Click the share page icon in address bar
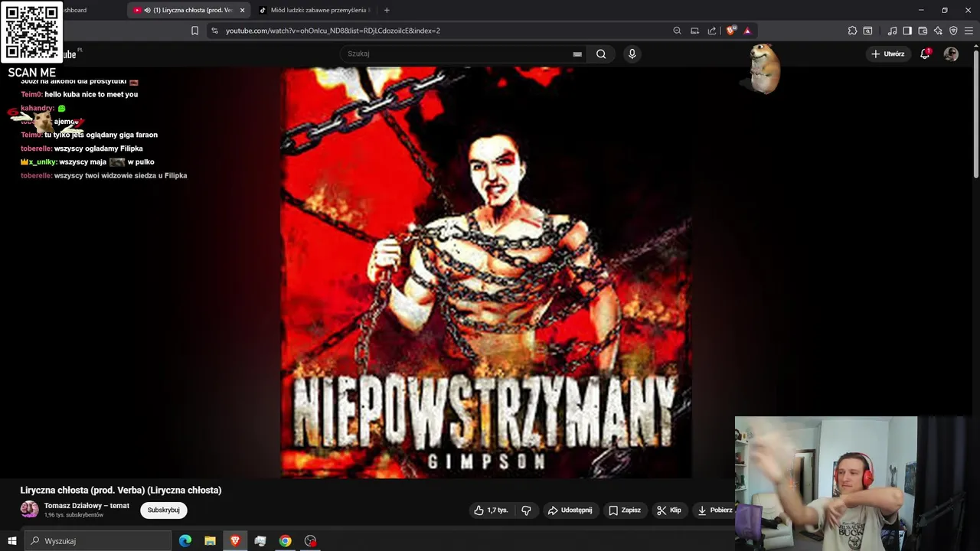The height and width of the screenshot is (551, 980). click(x=712, y=31)
